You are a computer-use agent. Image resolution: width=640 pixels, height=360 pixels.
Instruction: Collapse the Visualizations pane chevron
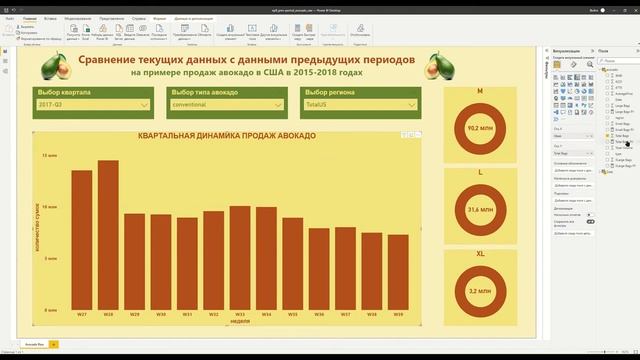click(592, 51)
